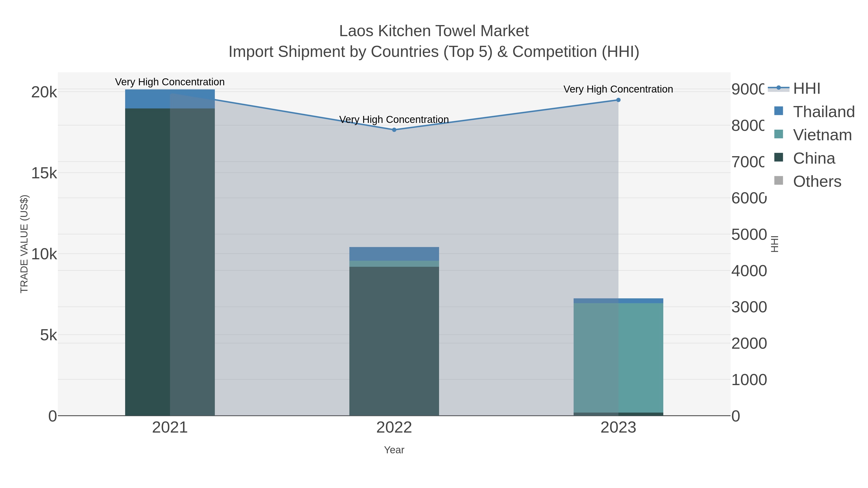Click the 1000 HHI axis tick
This screenshot has height=488, width=868.
[x=749, y=380]
